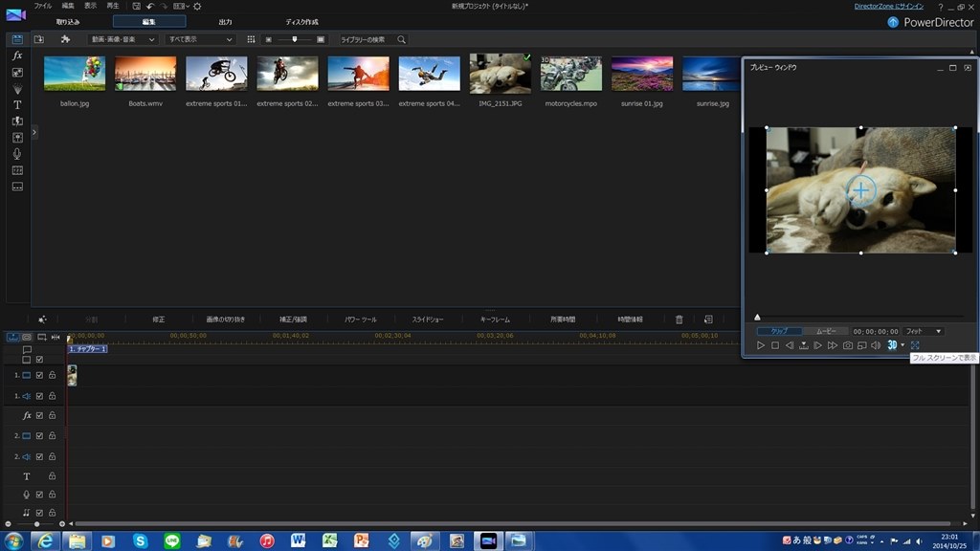The width and height of the screenshot is (980, 551).
Task: Delete selected clip with trash icon
Action: click(x=679, y=320)
